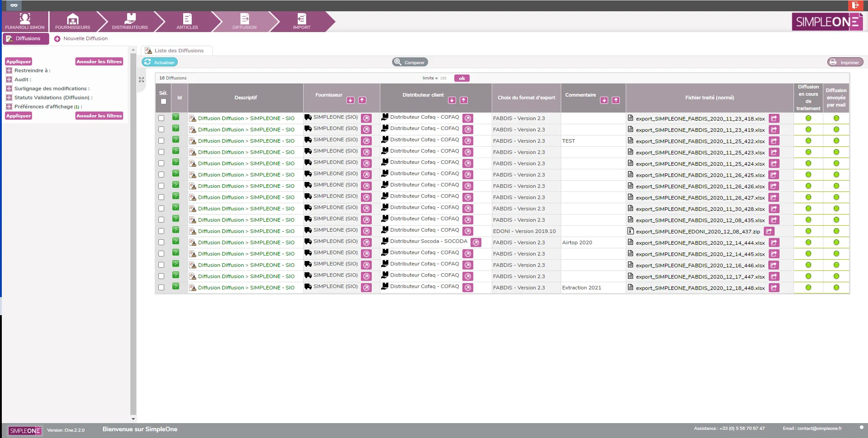868x438 pixels.
Task: Click top 'Annuler les filtres' button
Action: [99, 61]
